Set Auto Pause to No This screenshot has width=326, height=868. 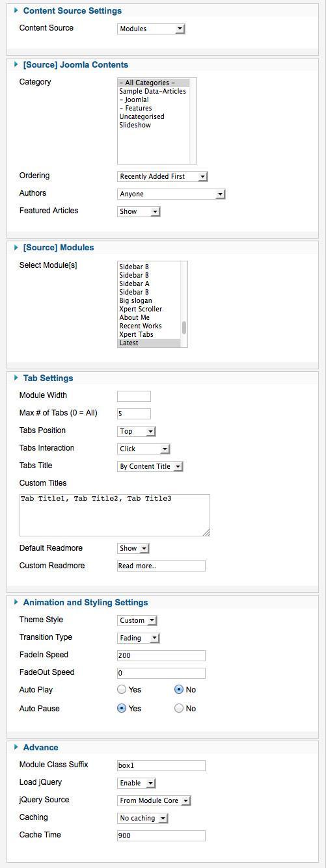(179, 709)
